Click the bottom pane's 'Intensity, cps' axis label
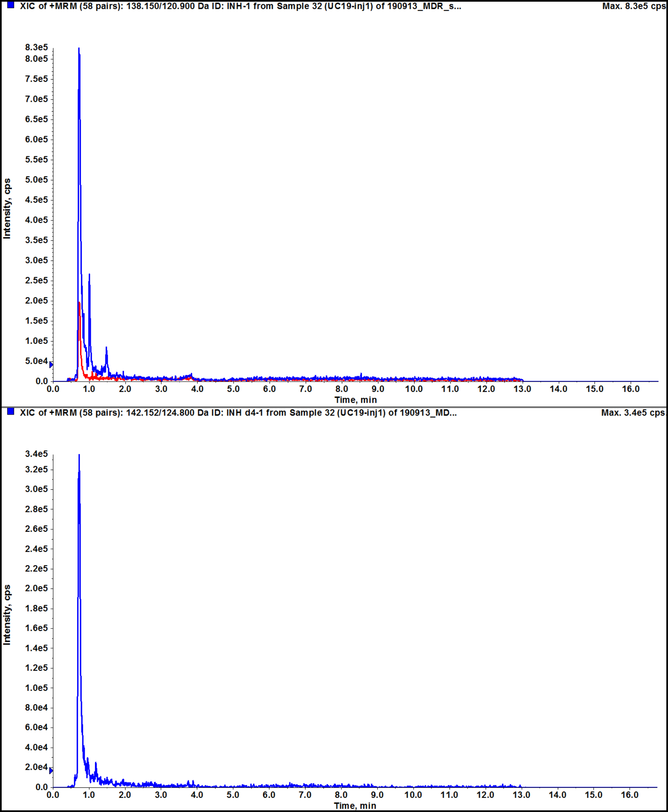The width and height of the screenshot is (668, 812). click(7, 615)
